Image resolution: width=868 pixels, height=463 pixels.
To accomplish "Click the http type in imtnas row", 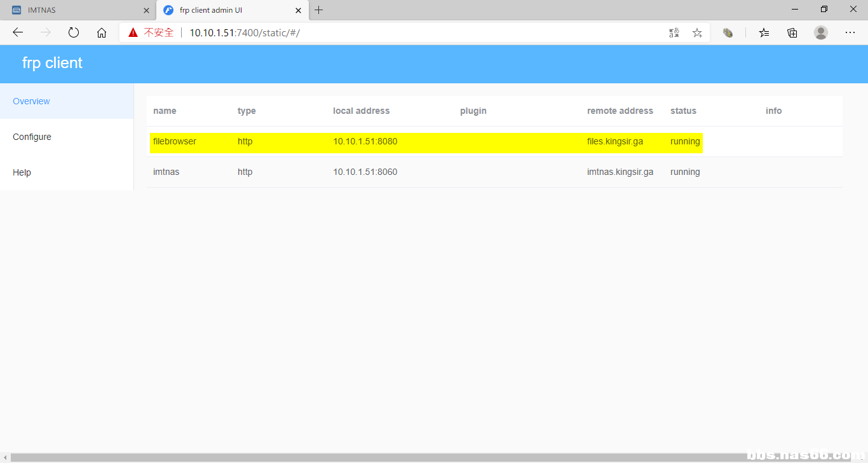I will (x=245, y=172).
